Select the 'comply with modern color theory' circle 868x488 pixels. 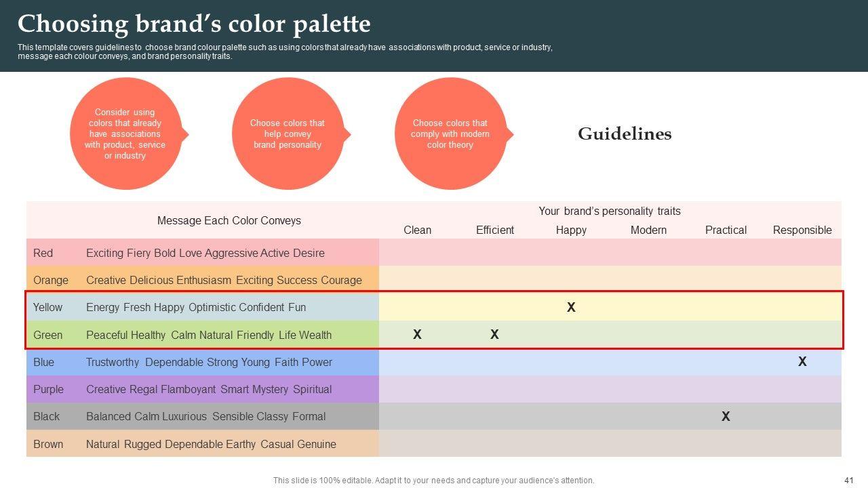[450, 134]
